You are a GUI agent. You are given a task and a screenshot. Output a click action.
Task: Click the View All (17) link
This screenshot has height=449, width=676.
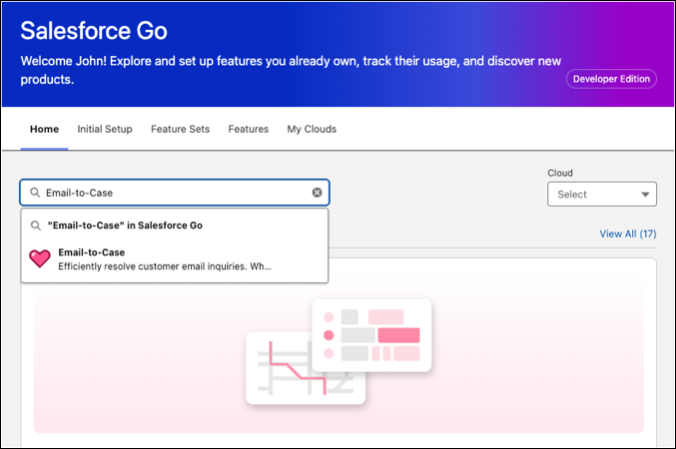coord(628,234)
